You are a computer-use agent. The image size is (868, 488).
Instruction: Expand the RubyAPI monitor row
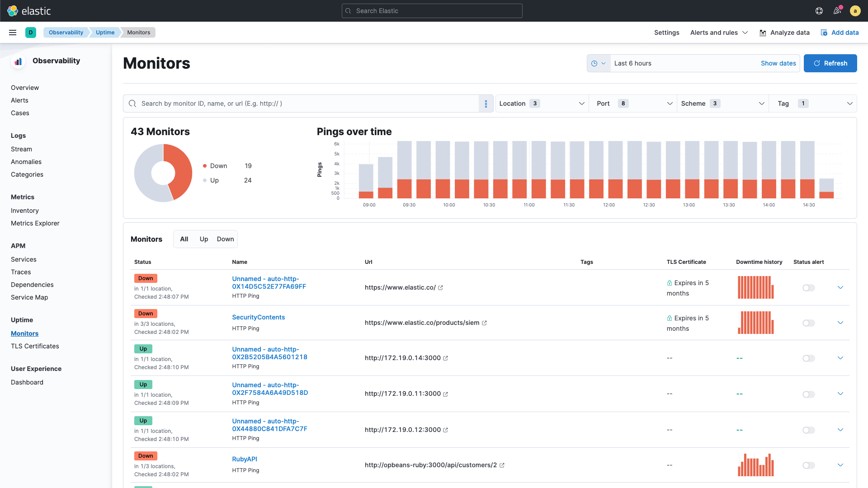click(x=840, y=465)
